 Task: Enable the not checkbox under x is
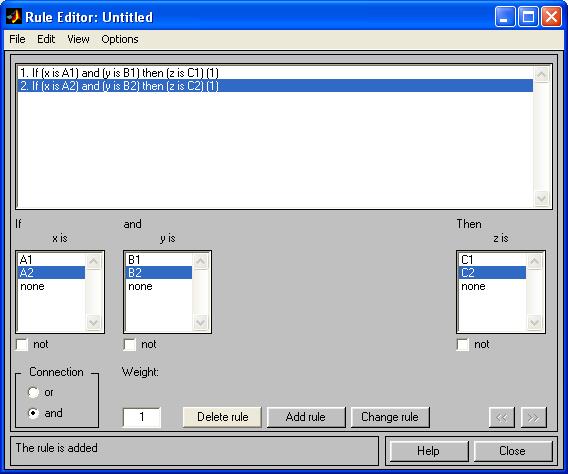[22, 344]
